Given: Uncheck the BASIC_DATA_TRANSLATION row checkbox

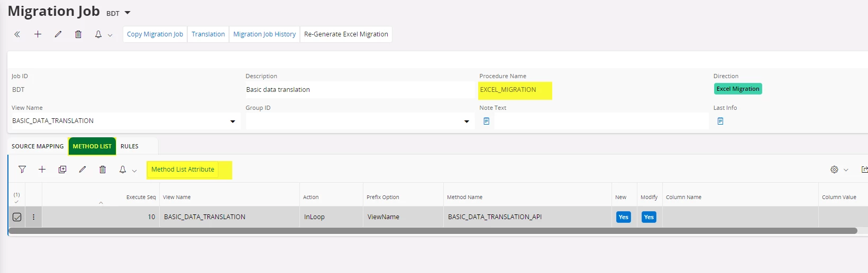Looking at the screenshot, I should [x=17, y=217].
